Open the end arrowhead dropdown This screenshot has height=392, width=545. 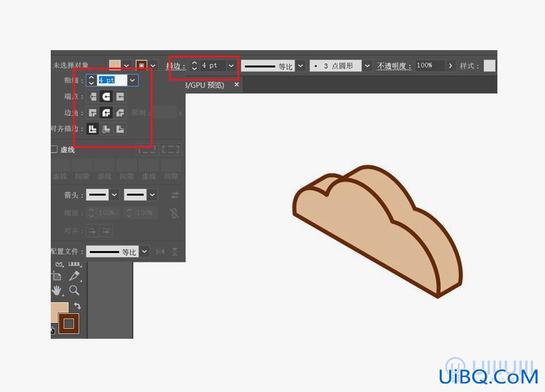152,195
